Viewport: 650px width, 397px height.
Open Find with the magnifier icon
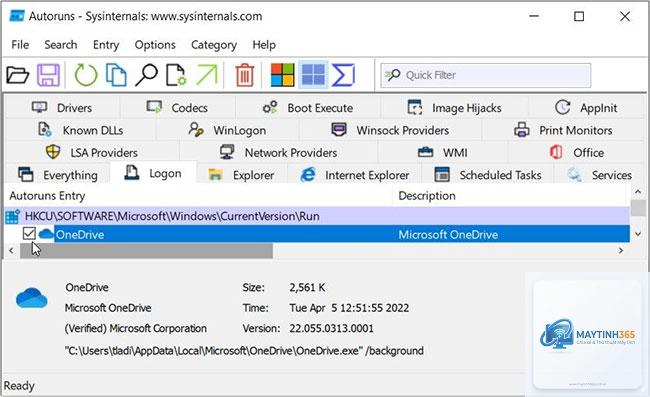tap(146, 75)
